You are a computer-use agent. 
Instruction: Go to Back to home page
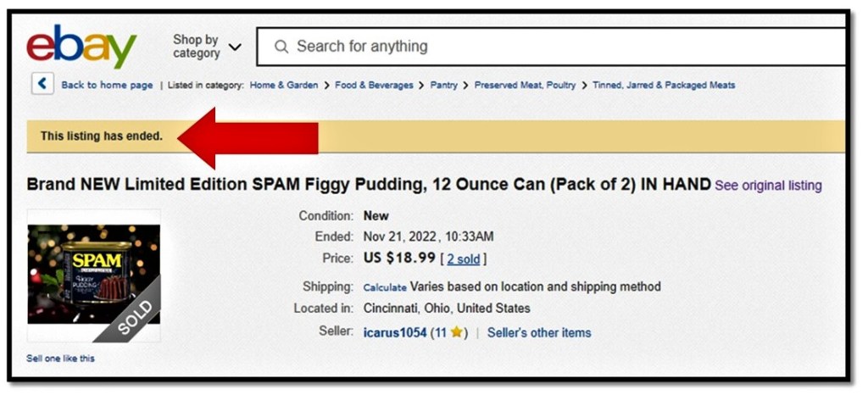[107, 85]
